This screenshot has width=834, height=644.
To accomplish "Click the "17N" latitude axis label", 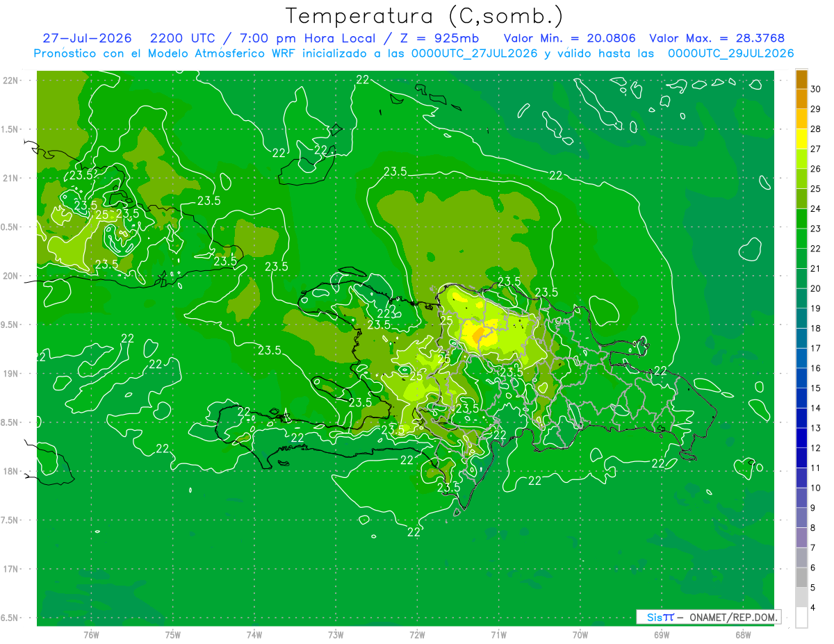I will pos(10,569).
